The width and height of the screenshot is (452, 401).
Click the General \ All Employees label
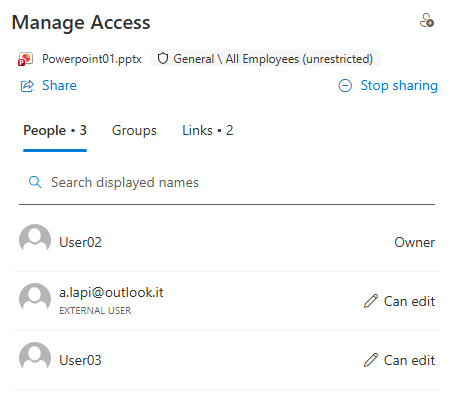pyautogui.click(x=266, y=59)
